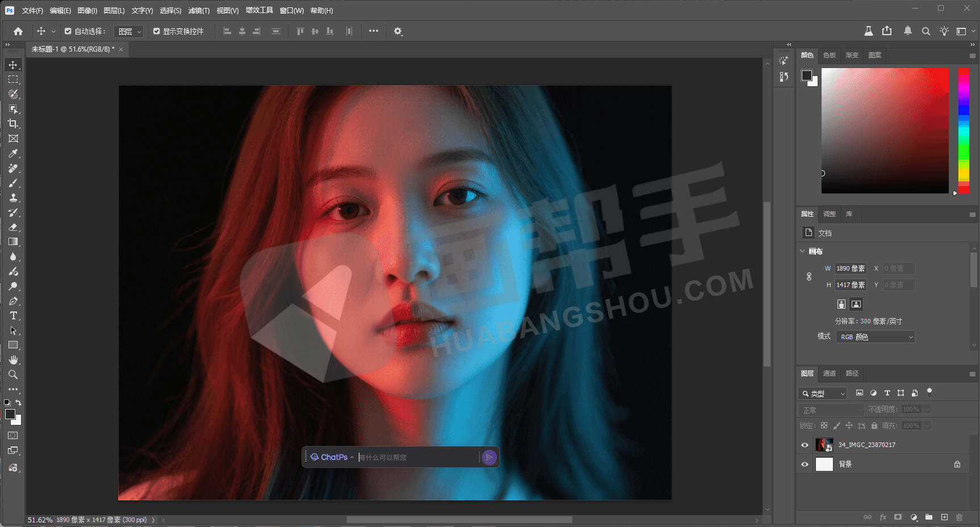Select the Crop tool
The height and width of the screenshot is (527, 980).
13,124
